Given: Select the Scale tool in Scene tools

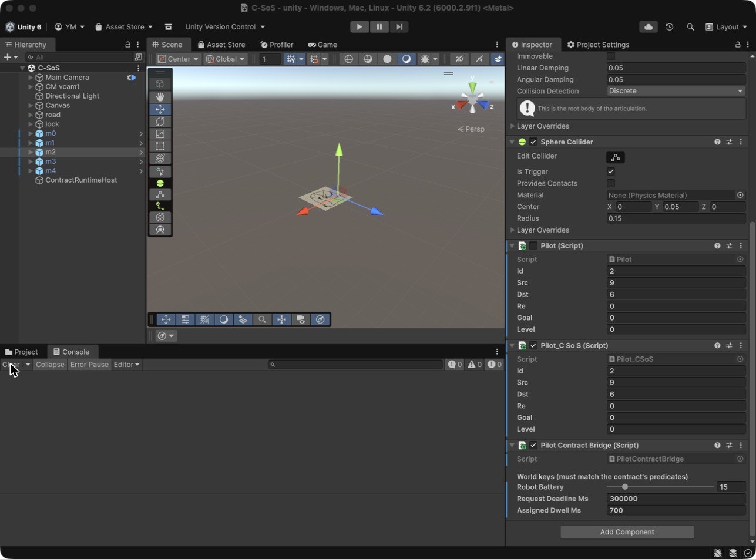Looking at the screenshot, I should point(160,134).
